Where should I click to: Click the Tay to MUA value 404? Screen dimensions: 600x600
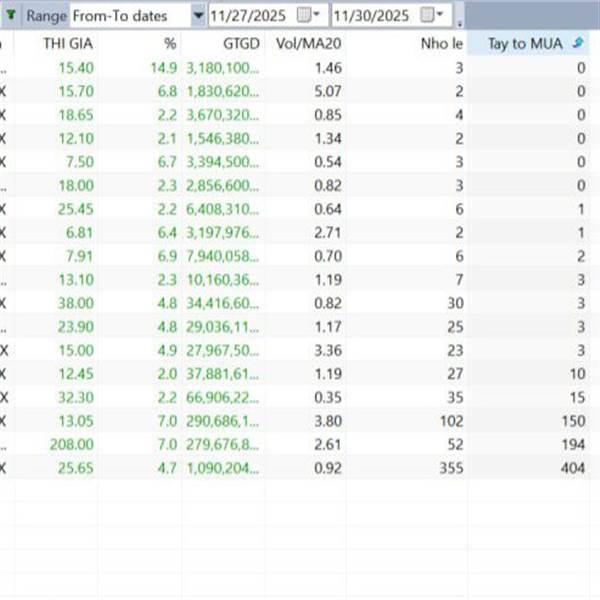pyautogui.click(x=573, y=468)
